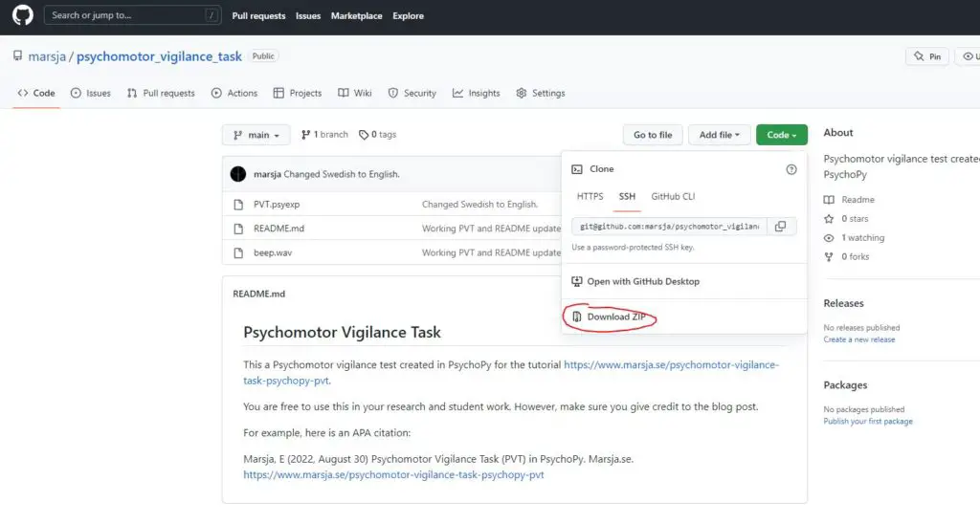Click the fork icon beside 0 forks
Screen dimensions: 980x524
tap(829, 256)
